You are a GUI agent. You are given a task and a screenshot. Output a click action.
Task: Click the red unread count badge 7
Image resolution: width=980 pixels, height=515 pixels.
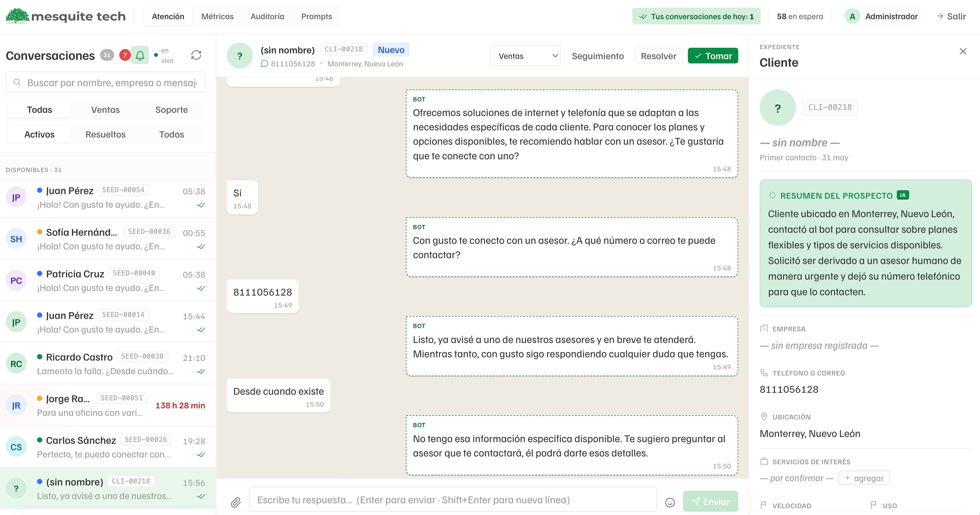[125, 55]
